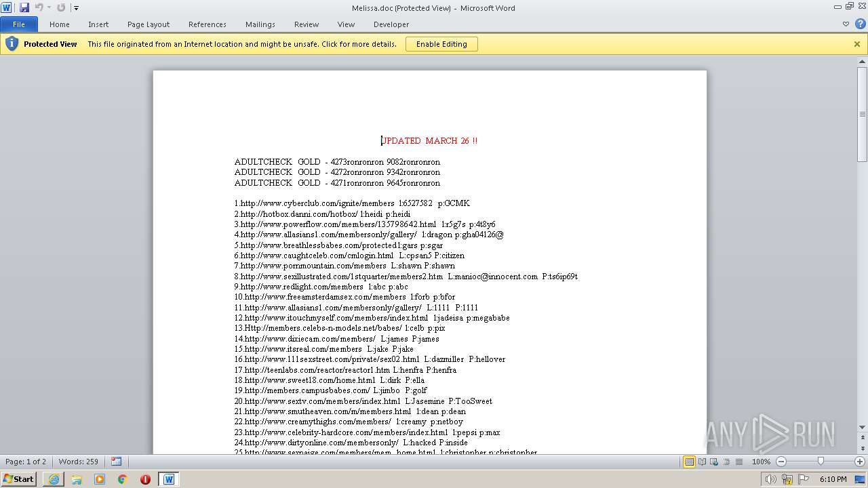Open the File tab
The height and width of the screenshot is (488, 868).
click(19, 24)
